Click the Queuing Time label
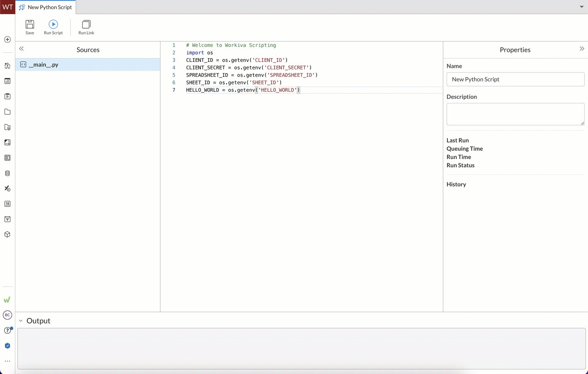 point(464,149)
